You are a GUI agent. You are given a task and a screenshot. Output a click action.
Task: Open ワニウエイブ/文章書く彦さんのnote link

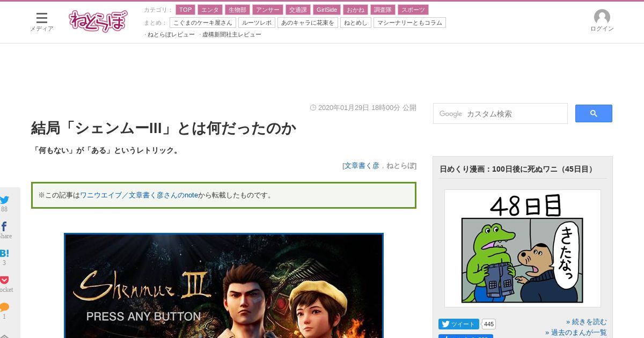[x=139, y=195]
